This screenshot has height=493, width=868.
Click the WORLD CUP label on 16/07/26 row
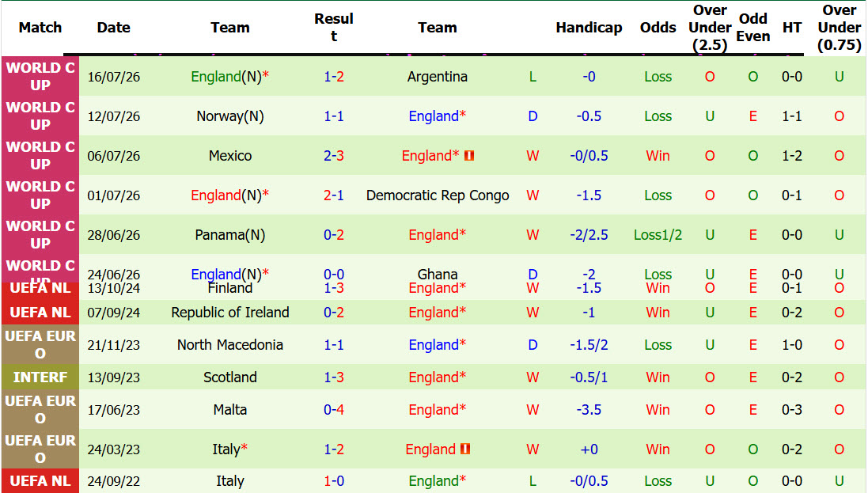pyautogui.click(x=40, y=77)
